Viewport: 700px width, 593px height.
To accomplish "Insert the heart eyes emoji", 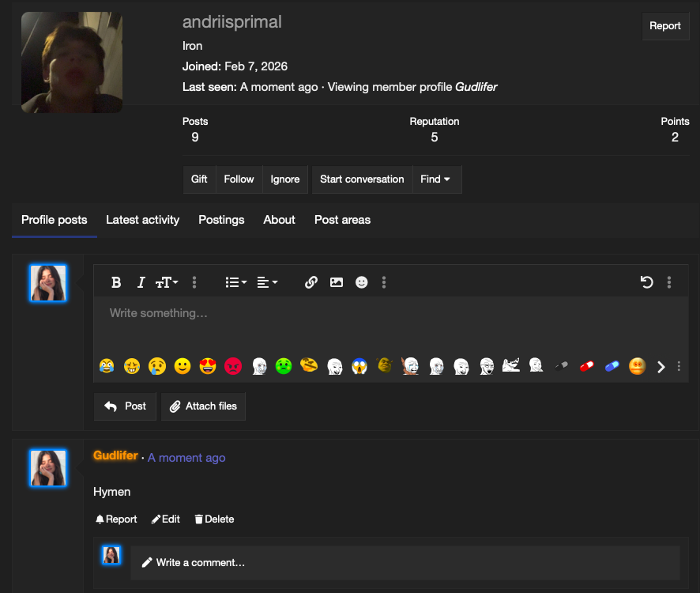I will click(208, 366).
